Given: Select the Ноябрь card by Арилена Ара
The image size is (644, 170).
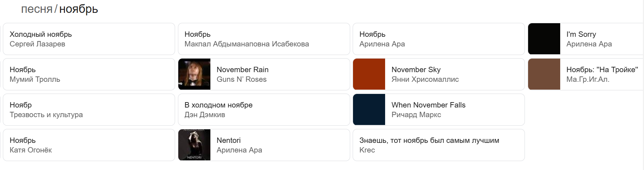Looking at the screenshot, I should pos(439,39).
